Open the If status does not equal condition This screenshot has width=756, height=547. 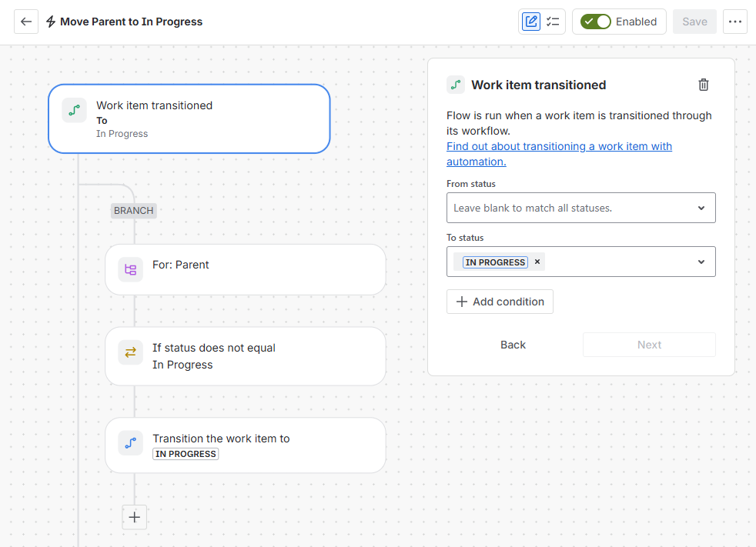(246, 356)
